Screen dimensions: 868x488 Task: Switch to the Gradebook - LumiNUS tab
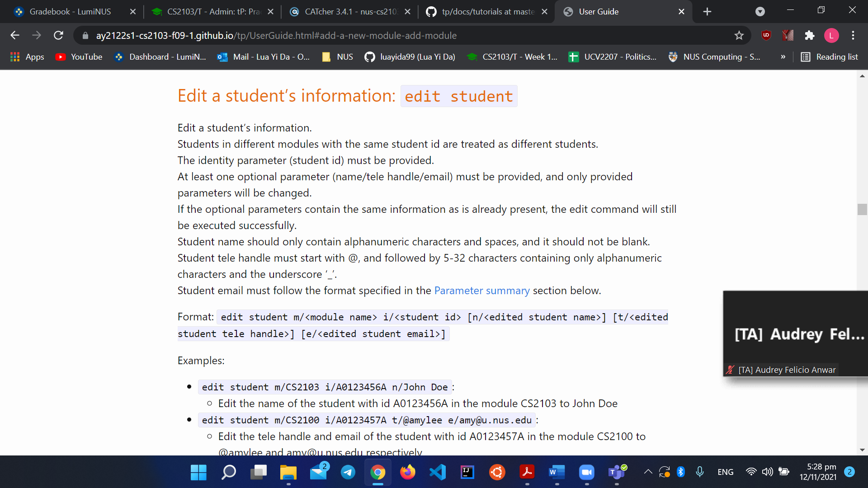[x=70, y=12]
